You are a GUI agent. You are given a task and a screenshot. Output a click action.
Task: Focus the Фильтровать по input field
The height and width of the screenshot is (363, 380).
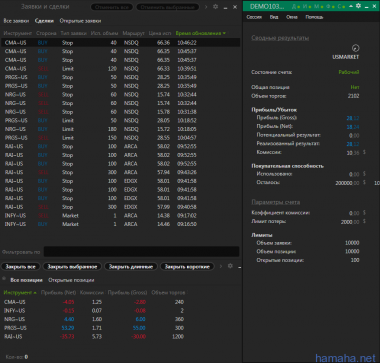(141, 252)
